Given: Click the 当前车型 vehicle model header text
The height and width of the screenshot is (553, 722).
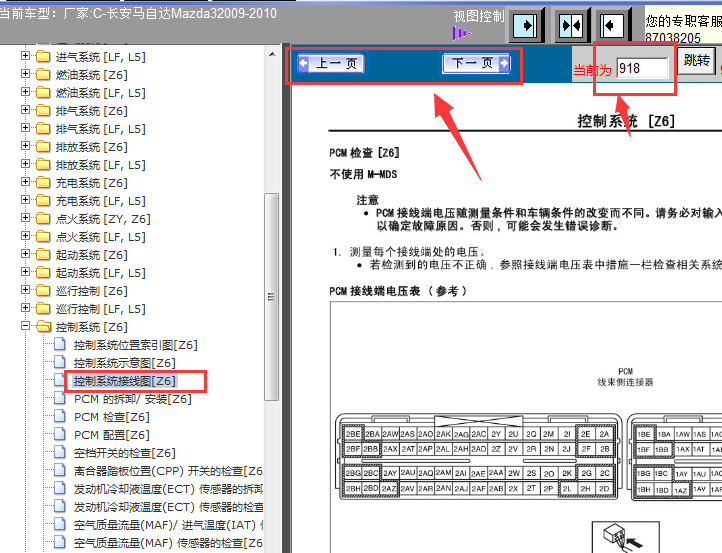Looking at the screenshot, I should click(138, 13).
